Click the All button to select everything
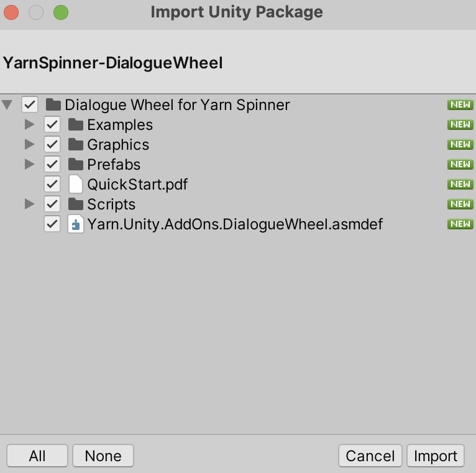The image size is (476, 473). pyautogui.click(x=37, y=456)
